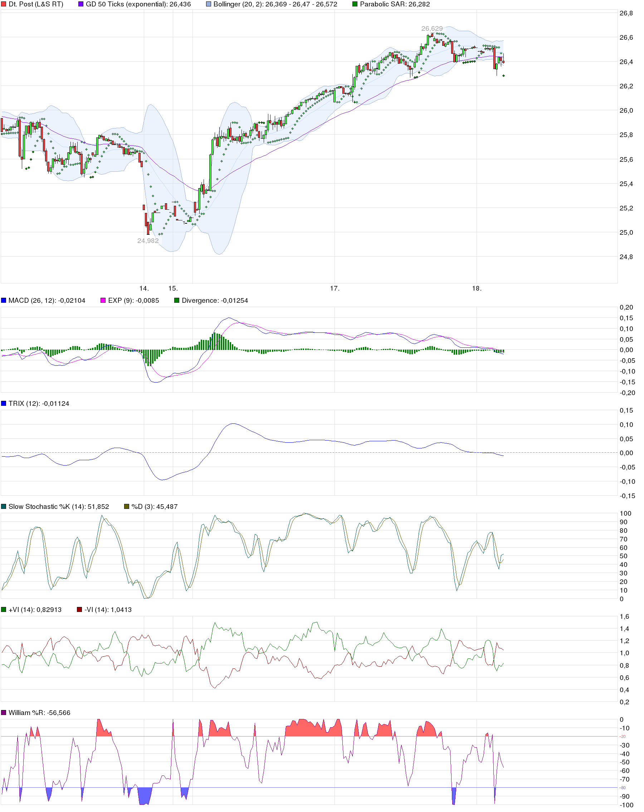Select '-VI (14): 1,0413' label
The height and width of the screenshot is (812, 644).
click(108, 610)
